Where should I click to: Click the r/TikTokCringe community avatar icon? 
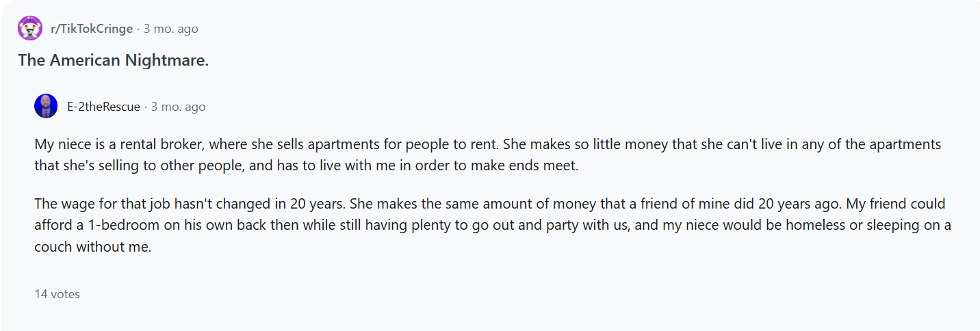pyautogui.click(x=30, y=29)
